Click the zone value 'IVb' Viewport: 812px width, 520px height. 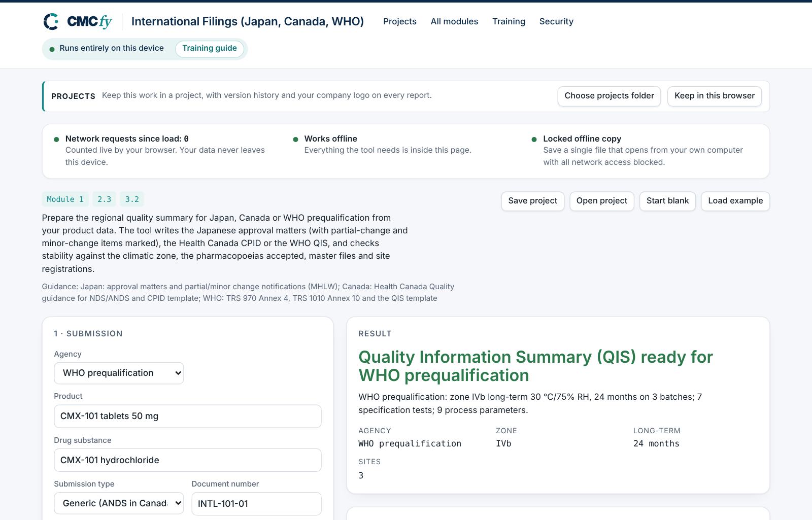503,443
